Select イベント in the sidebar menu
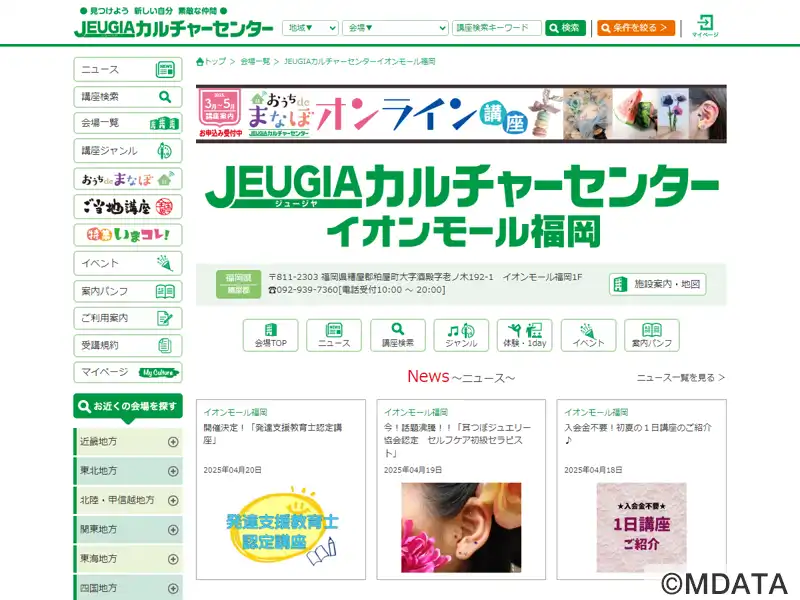Viewport: 800px width, 600px height. click(x=128, y=263)
